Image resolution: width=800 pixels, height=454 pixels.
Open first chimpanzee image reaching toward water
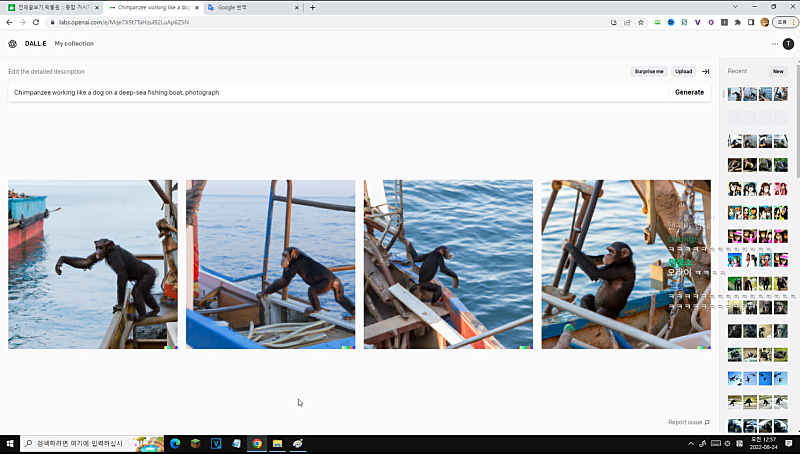pyautogui.click(x=93, y=264)
